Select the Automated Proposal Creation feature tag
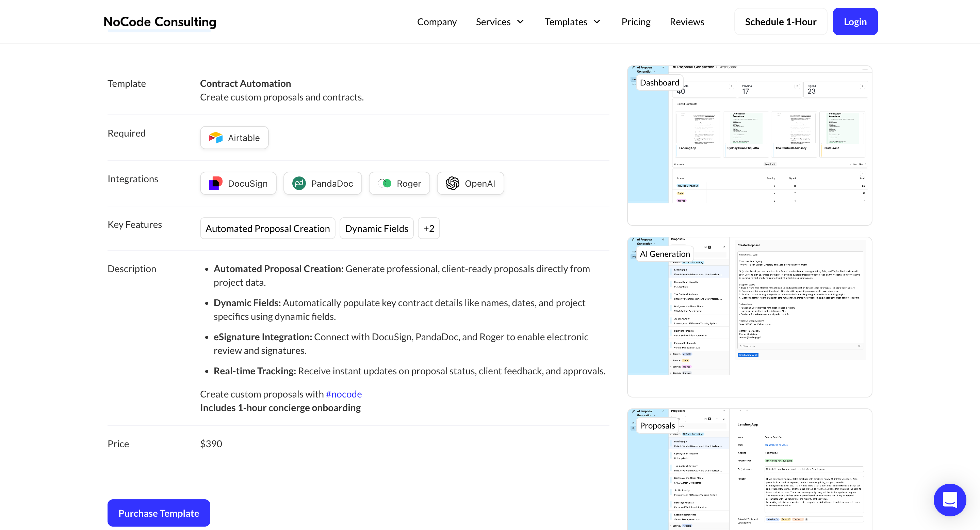Image resolution: width=980 pixels, height=530 pixels. (x=267, y=229)
